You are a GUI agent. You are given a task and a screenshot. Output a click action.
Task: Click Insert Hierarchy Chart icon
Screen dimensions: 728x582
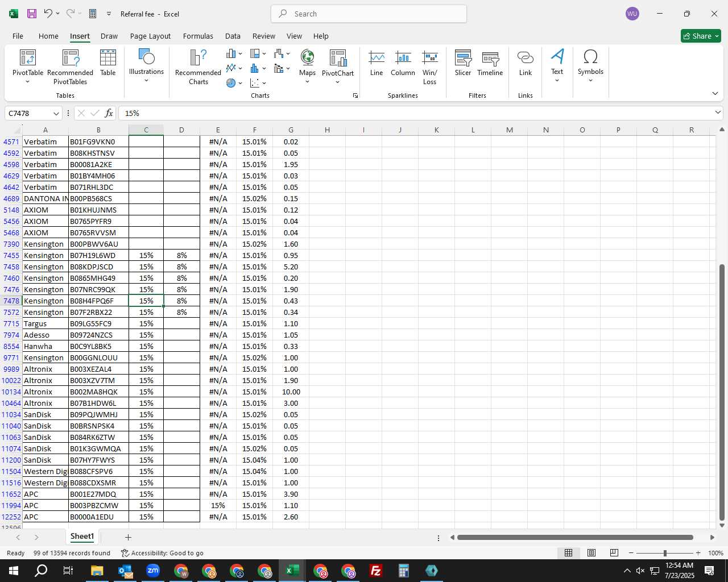[x=255, y=53]
